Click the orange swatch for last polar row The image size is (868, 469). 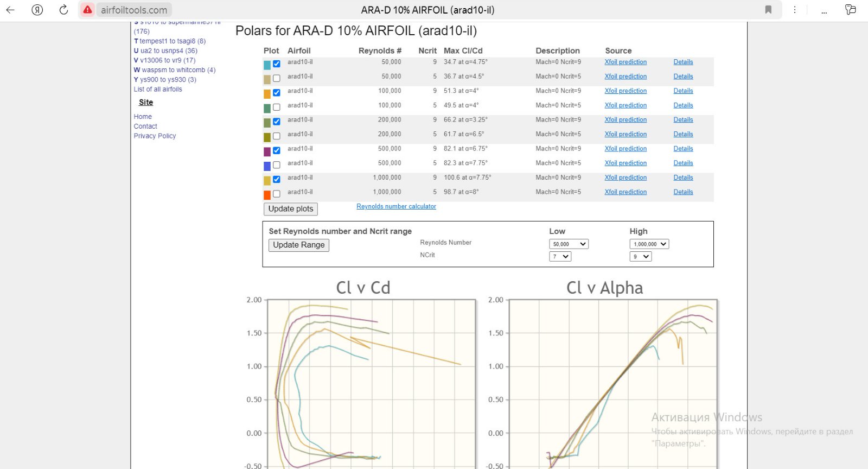coord(267,195)
